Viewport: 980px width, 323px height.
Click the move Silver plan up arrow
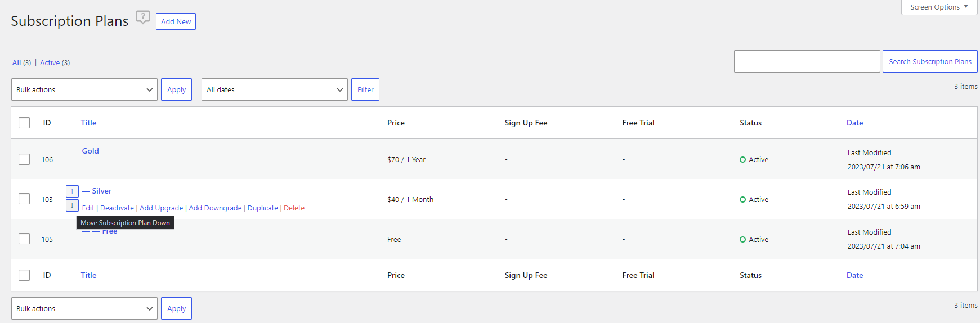(x=72, y=191)
